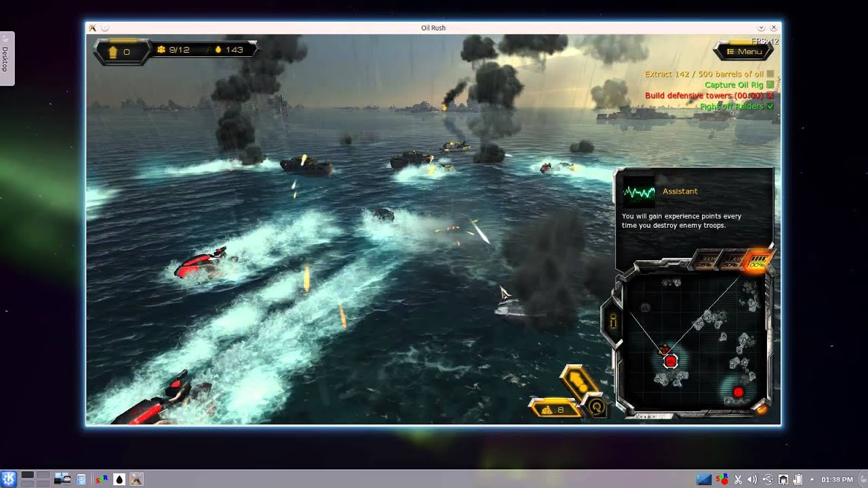Select red enemy marker at minimap bottom-right
Image resolution: width=868 pixels, height=488 pixels.
(738, 392)
